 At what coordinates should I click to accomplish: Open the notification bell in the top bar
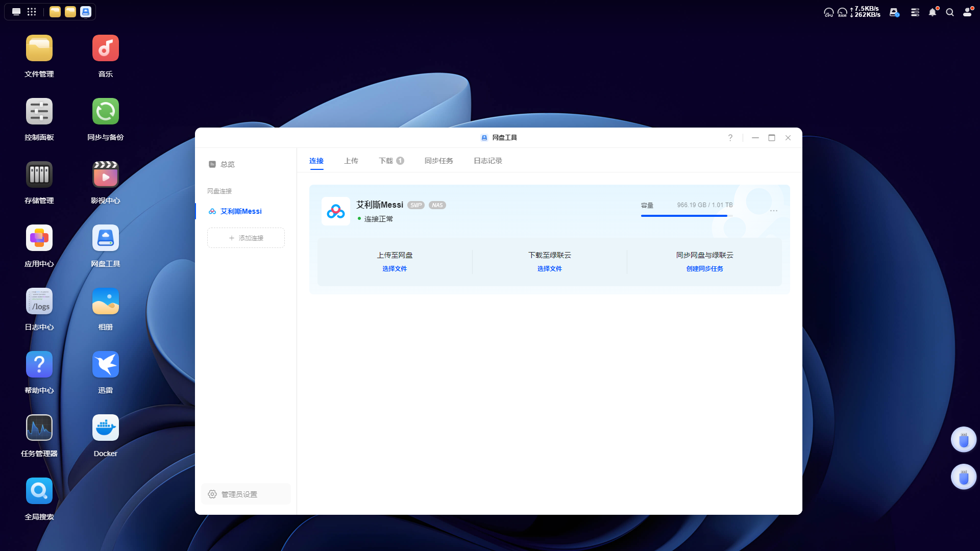(933, 12)
